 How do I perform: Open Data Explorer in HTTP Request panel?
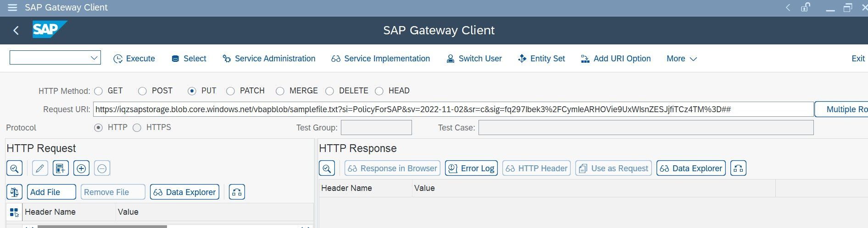[184, 192]
